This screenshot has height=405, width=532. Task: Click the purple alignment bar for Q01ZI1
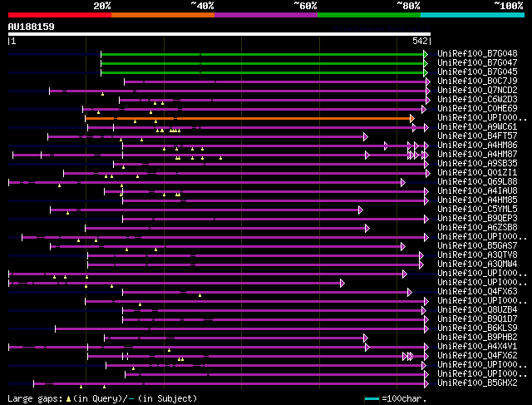(x=245, y=174)
